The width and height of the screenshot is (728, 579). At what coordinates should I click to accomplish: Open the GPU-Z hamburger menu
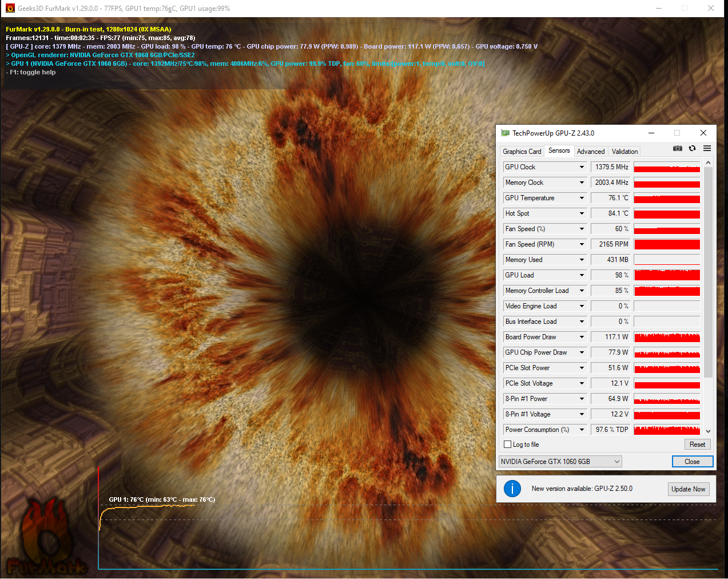(x=707, y=148)
